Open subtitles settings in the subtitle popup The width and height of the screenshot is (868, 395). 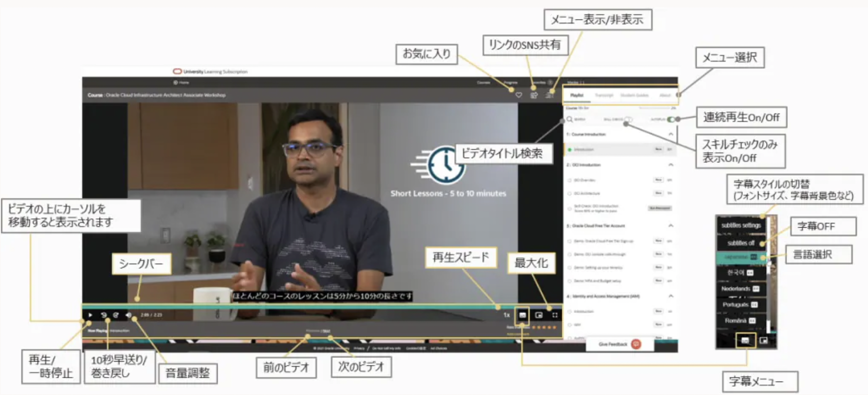(741, 225)
